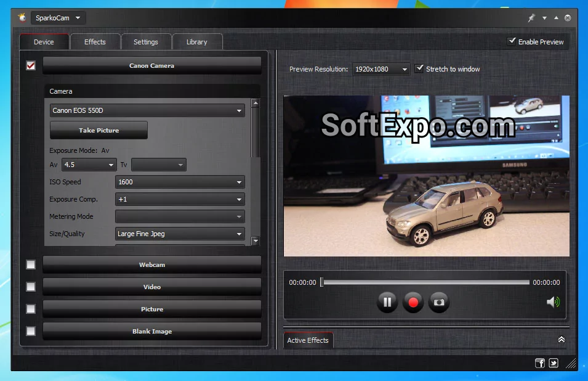Click the SparkoCam menu at top left

pos(57,17)
